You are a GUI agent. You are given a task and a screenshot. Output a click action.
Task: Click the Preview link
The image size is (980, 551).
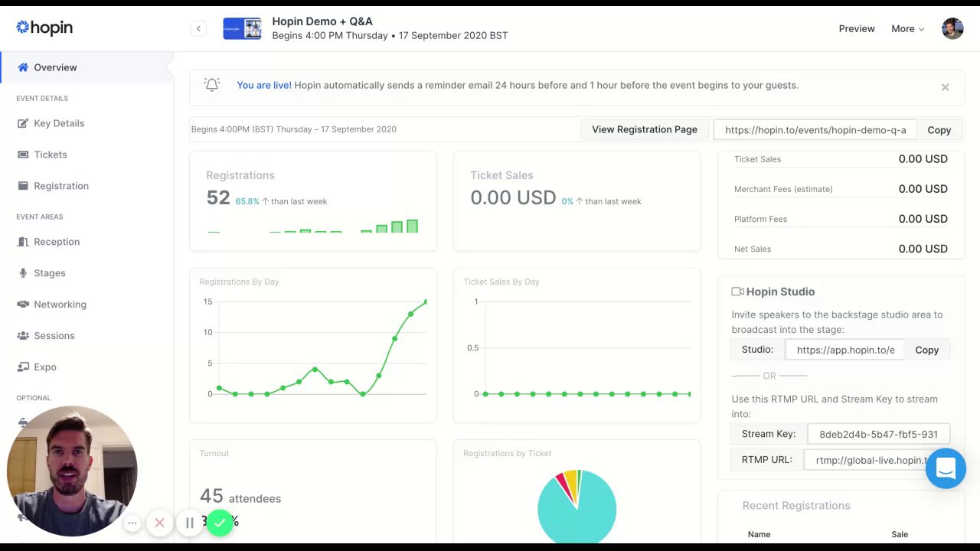point(856,28)
